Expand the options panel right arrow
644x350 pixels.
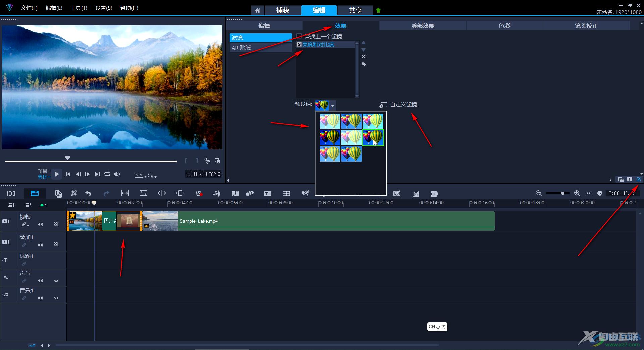click(x=610, y=180)
